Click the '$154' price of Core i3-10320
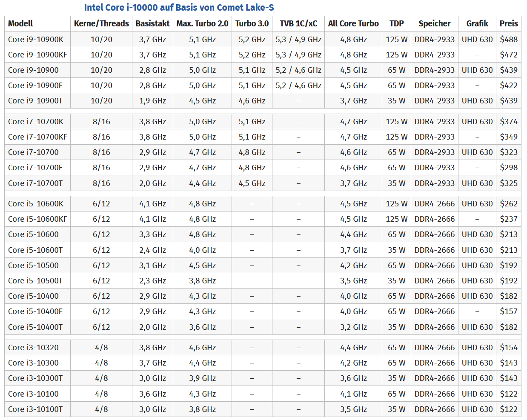The image size is (527, 420). tap(509, 348)
